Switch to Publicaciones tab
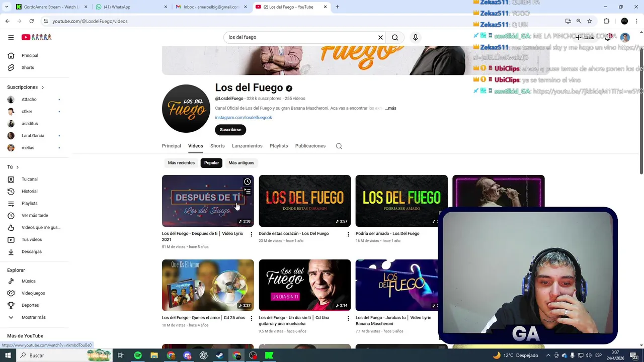 [310, 146]
